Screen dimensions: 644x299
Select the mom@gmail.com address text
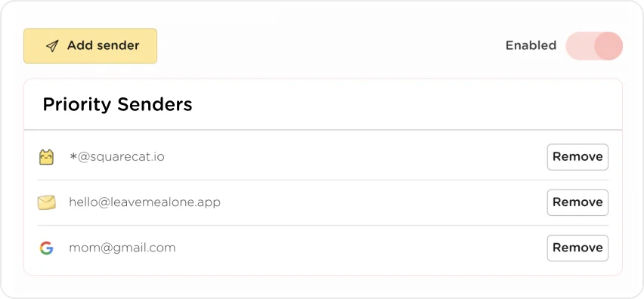(x=122, y=248)
